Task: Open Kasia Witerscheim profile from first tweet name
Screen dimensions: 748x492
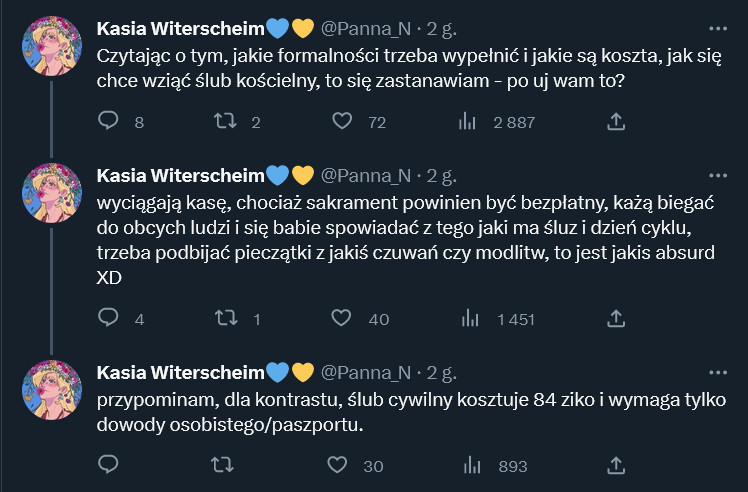Action: pyautogui.click(x=180, y=29)
